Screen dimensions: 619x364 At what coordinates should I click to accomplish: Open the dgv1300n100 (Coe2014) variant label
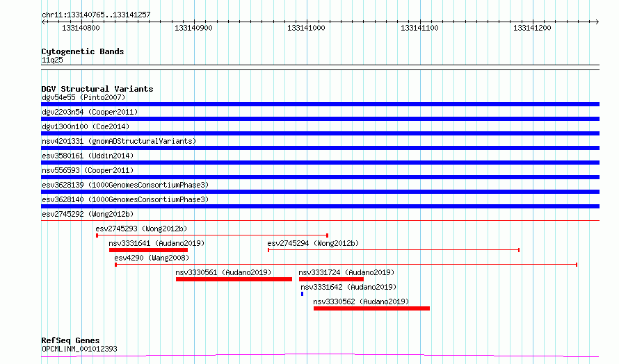(x=86, y=126)
